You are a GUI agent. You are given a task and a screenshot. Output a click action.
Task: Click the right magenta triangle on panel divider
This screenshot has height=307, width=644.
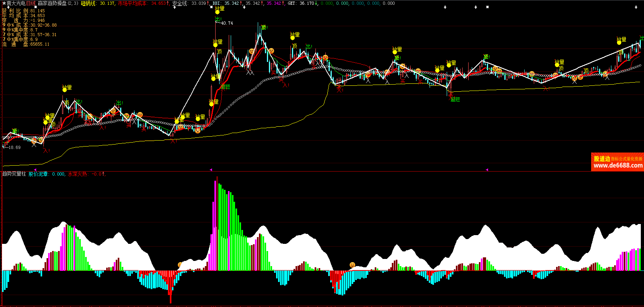coord(487,170)
